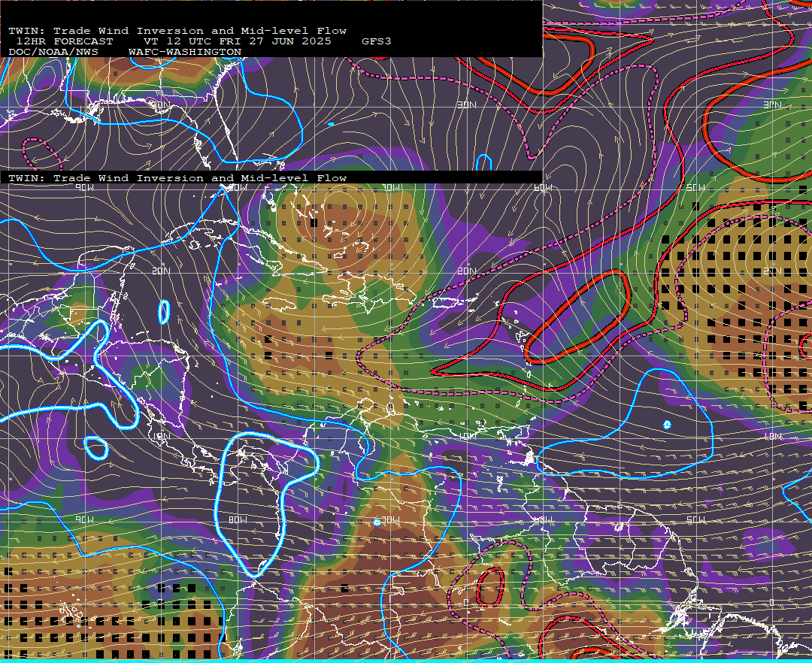Click the 'GFS3' model label
Screen dimensions: 812x663
point(376,41)
